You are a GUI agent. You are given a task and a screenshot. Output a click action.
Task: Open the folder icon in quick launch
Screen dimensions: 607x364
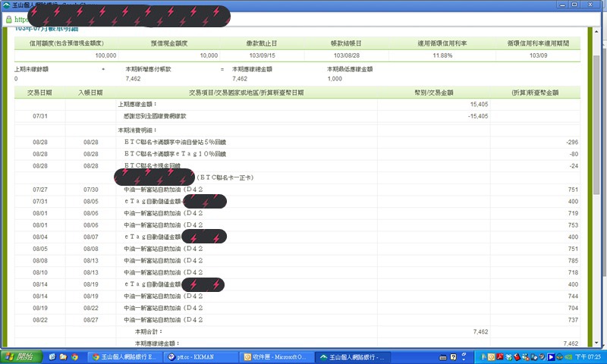(x=63, y=357)
